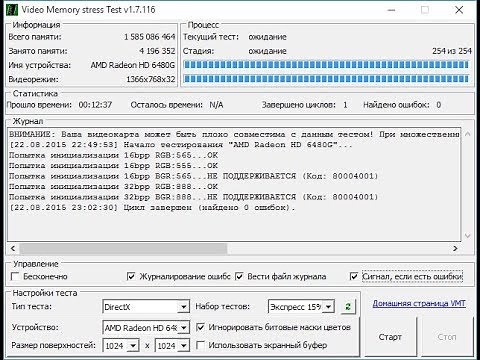
Task: Open the surface width 1024 dropdown
Action: 133,346
